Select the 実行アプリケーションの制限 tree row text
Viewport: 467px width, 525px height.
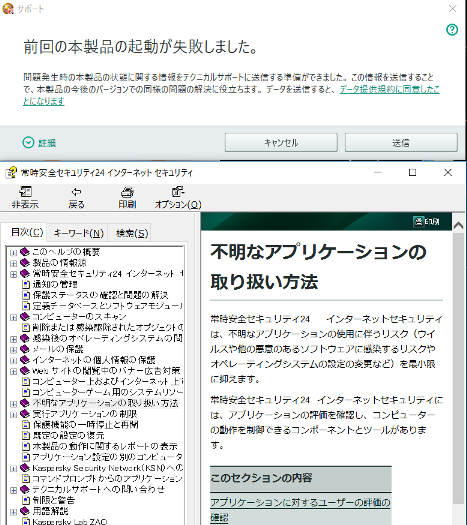tap(84, 414)
